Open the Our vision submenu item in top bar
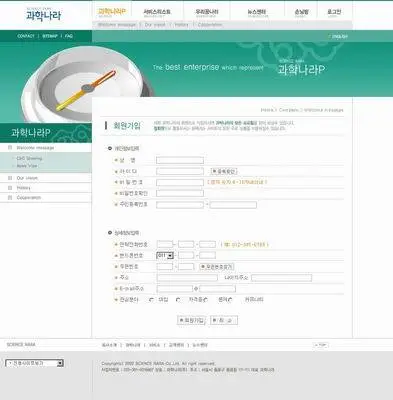393x400 pixels. [x=155, y=25]
